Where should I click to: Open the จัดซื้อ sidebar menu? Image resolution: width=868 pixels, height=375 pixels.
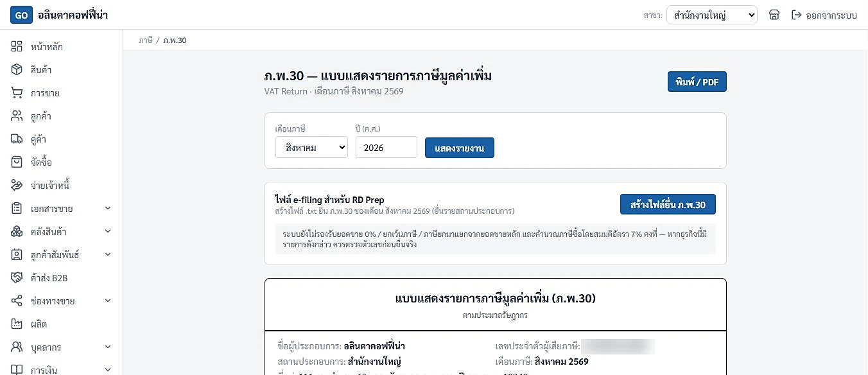(61, 162)
